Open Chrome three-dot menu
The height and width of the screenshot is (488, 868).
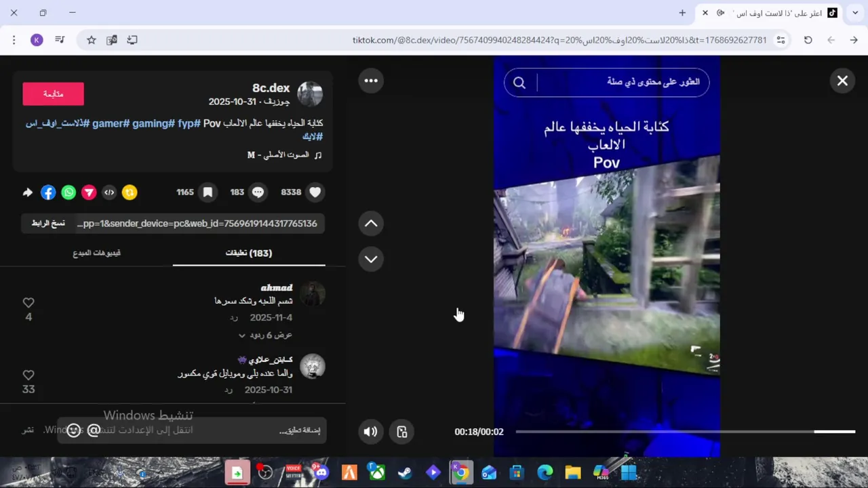(14, 40)
